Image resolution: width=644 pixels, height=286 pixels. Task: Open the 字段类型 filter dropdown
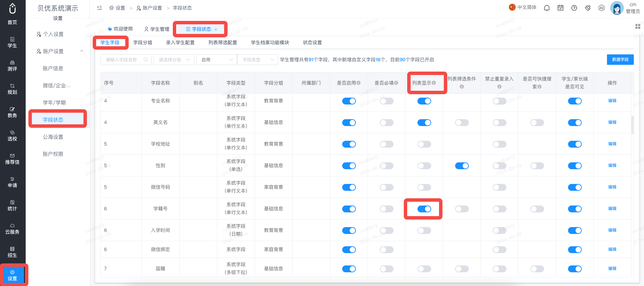pyautogui.click(x=258, y=60)
